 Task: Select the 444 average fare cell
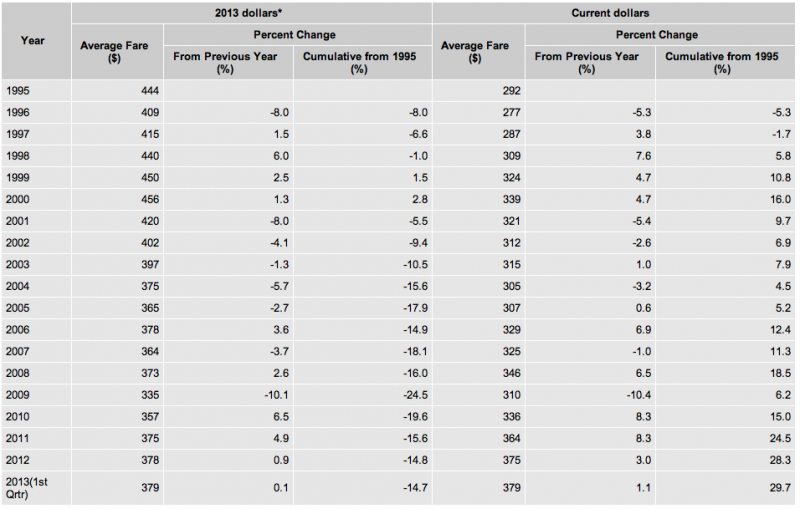click(x=117, y=91)
